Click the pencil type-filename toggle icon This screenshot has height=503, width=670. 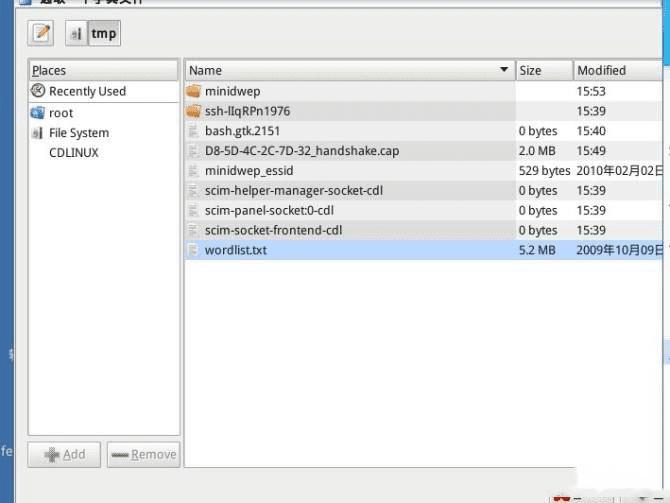pyautogui.click(x=41, y=33)
